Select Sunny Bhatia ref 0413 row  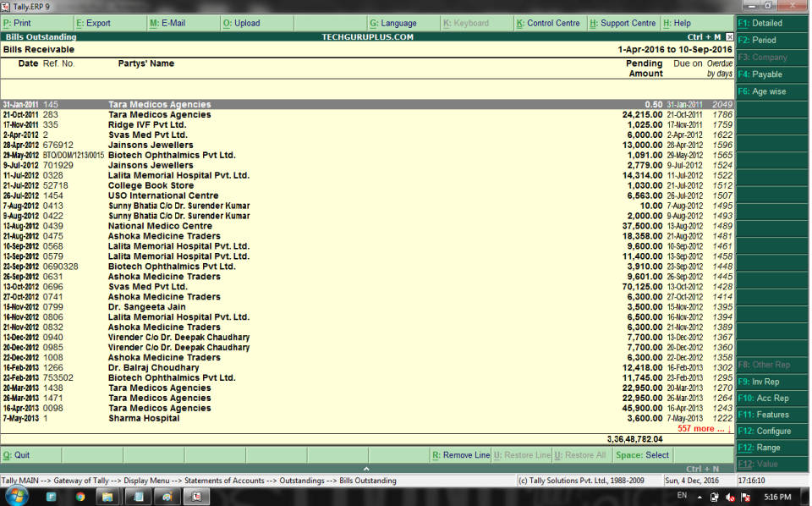tap(367, 206)
